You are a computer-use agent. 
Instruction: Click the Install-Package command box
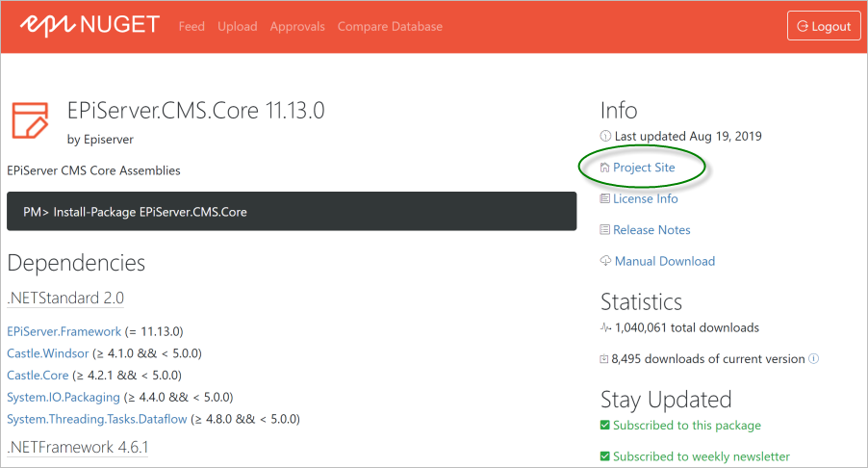point(292,211)
